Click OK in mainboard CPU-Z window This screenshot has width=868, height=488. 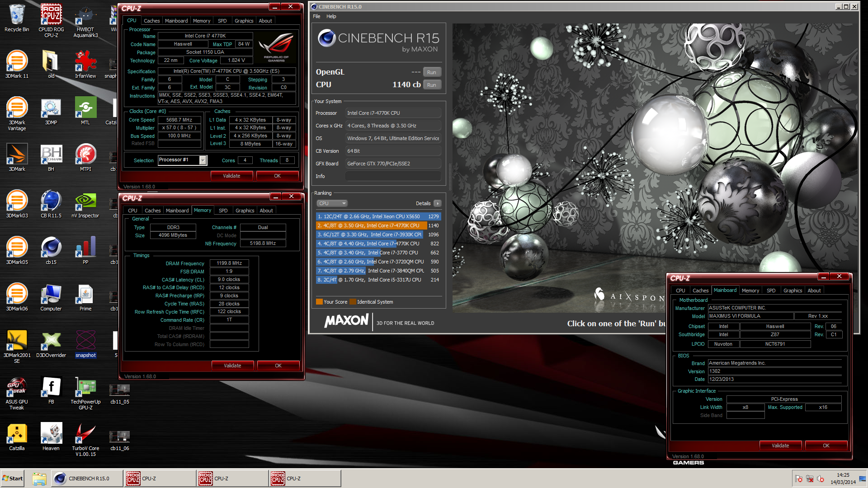pyautogui.click(x=826, y=446)
